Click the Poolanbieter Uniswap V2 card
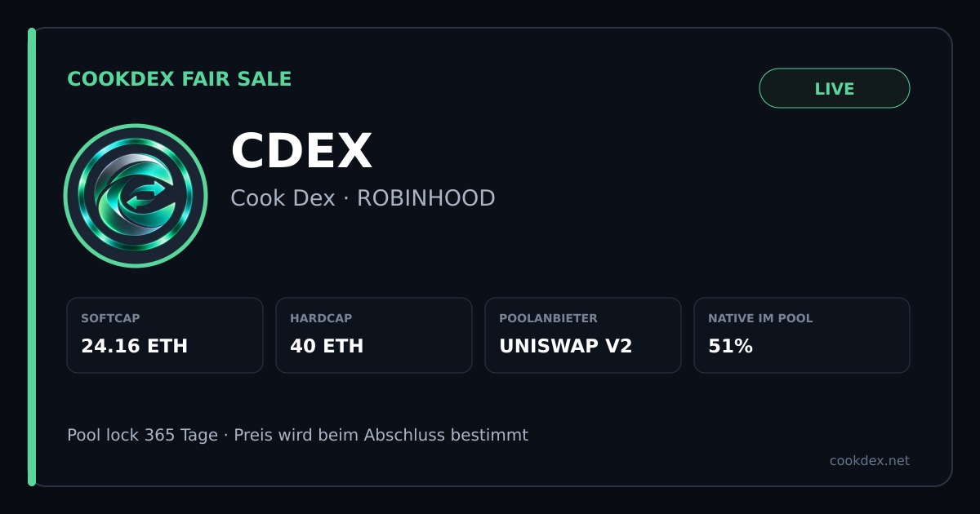The height and width of the screenshot is (514, 980). coord(583,335)
